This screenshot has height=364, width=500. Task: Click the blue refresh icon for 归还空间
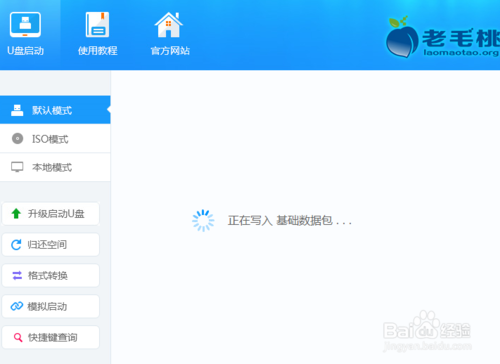click(x=16, y=245)
